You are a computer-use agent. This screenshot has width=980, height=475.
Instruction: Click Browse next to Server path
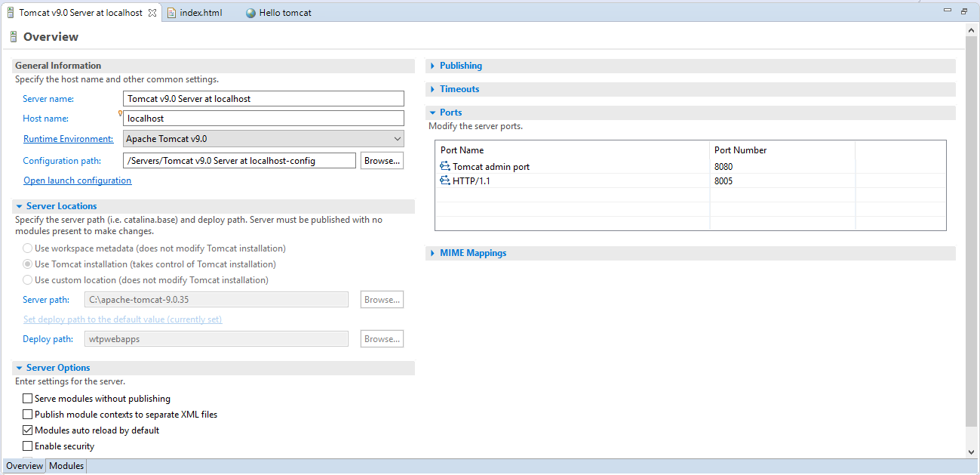tap(382, 300)
